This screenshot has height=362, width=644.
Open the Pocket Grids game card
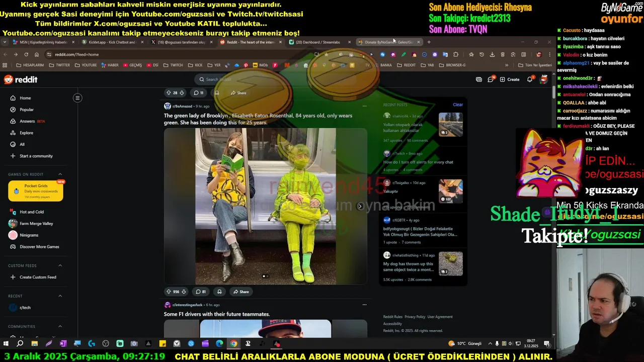(36, 191)
